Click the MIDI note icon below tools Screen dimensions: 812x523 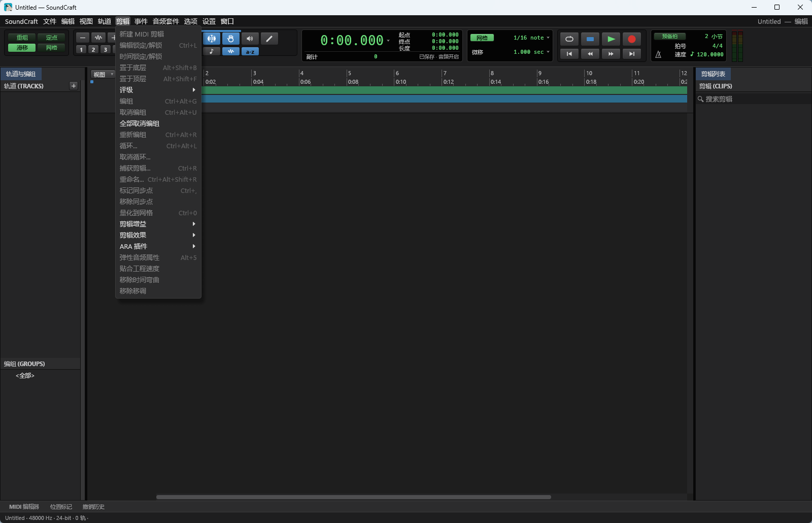point(211,51)
